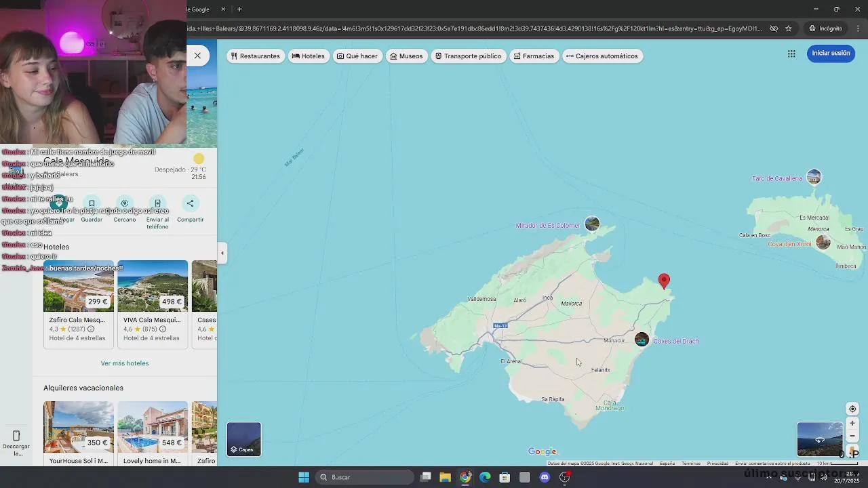
Task: Click the España link in map footer
Action: click(x=667, y=464)
